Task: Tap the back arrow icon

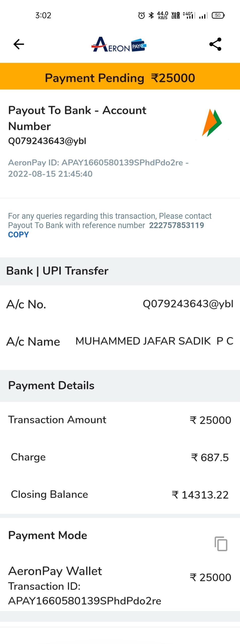Action: [x=19, y=44]
